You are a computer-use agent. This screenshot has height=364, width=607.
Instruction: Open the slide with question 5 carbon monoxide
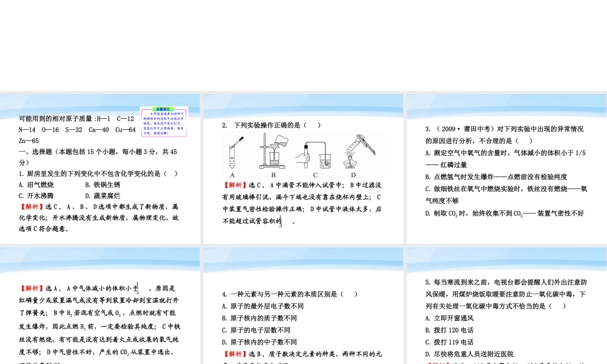pos(507,306)
